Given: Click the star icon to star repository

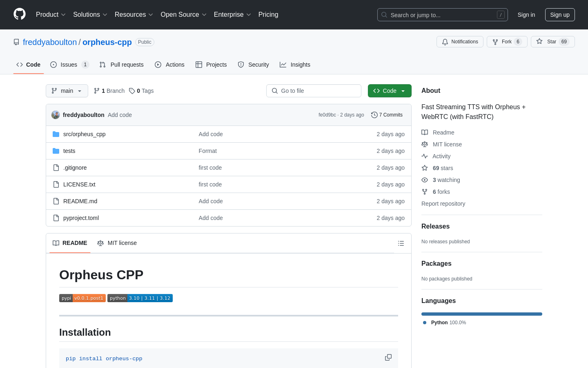Looking at the screenshot, I should point(539,41).
